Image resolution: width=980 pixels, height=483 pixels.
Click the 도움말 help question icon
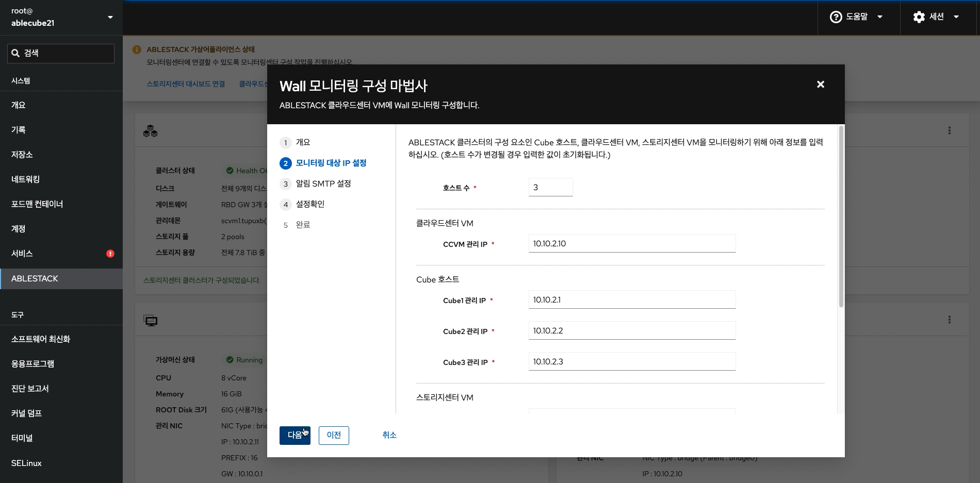[836, 17]
